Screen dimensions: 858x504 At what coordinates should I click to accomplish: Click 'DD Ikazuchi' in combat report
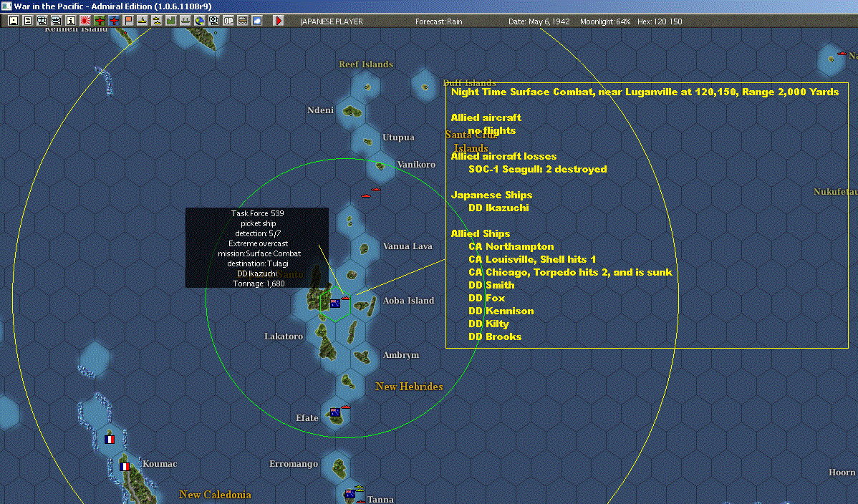pyautogui.click(x=498, y=208)
